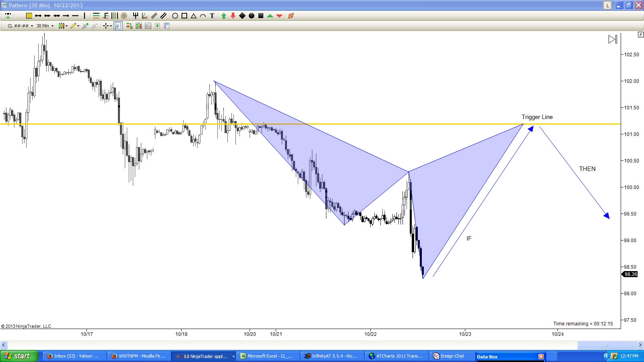Switch to ATCharts 1011 taskbar window
Screen dimensions: 644x362
397,356
